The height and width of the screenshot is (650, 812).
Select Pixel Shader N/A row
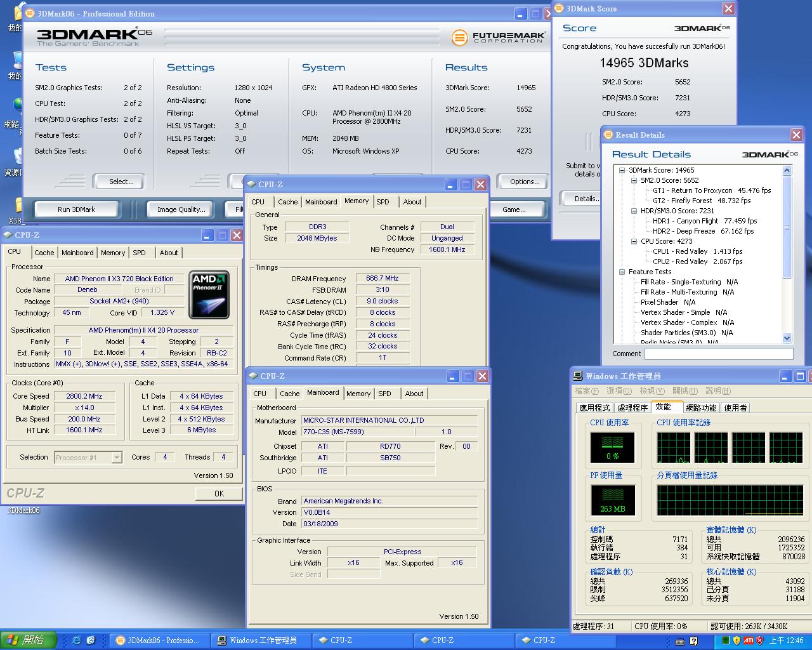668,302
